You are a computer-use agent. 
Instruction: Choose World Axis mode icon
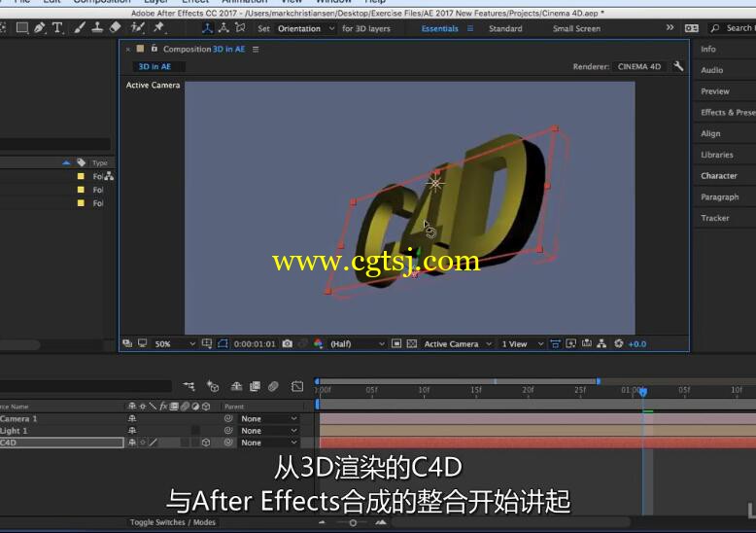click(223, 28)
